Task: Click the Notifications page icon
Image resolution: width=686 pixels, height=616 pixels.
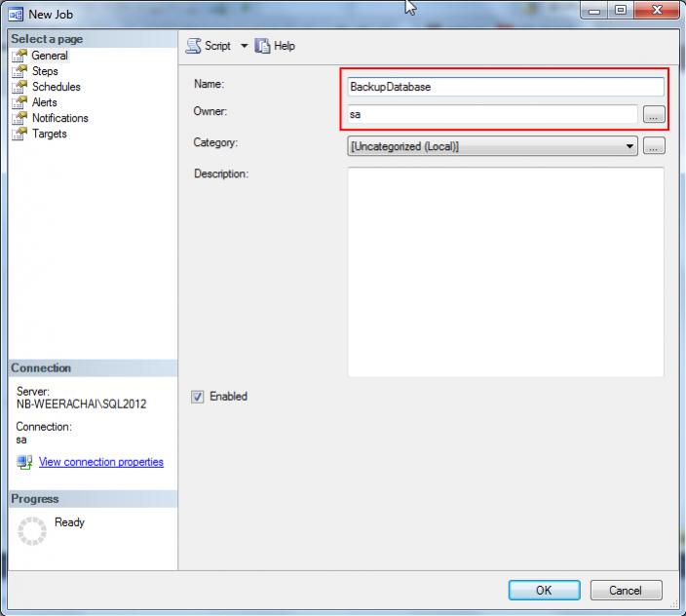Action: click(x=19, y=119)
